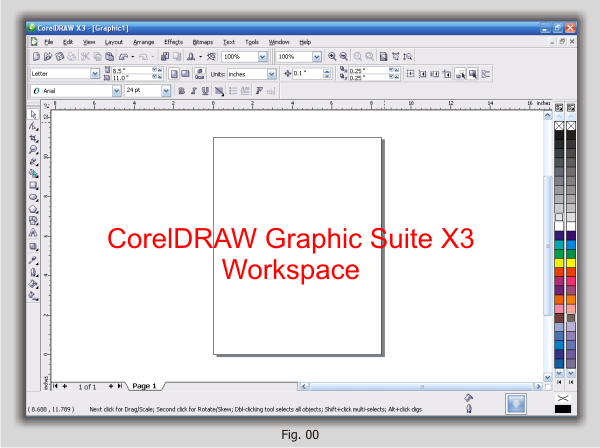This screenshot has height=448, width=600.
Task: Toggle Italic text formatting
Action: click(194, 91)
